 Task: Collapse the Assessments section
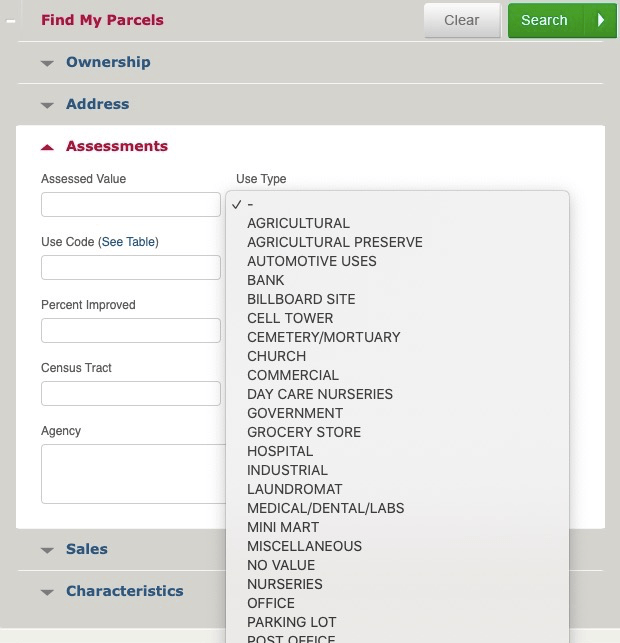(x=116, y=146)
